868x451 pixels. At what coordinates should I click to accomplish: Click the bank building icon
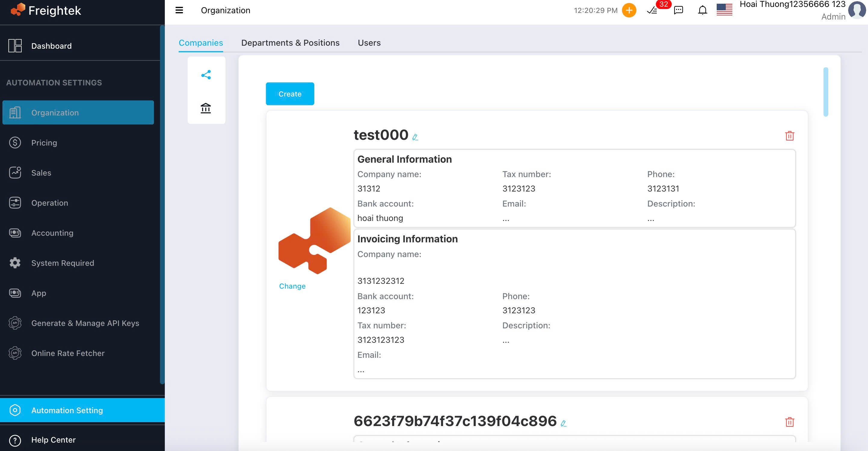pos(205,108)
